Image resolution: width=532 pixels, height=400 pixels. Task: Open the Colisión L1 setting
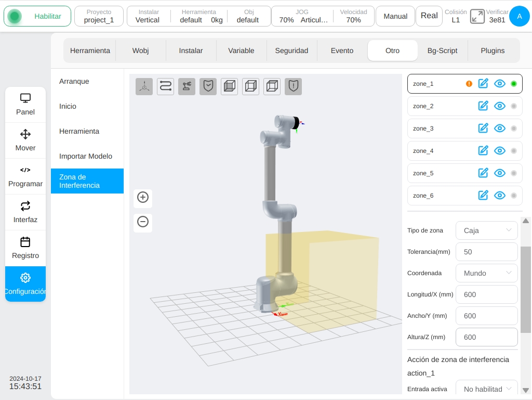(x=456, y=16)
